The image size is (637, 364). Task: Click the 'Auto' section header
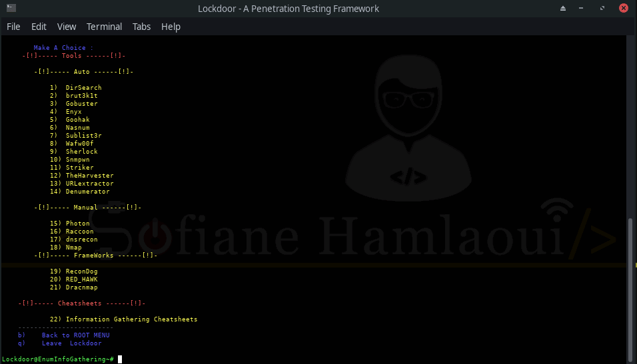click(84, 71)
